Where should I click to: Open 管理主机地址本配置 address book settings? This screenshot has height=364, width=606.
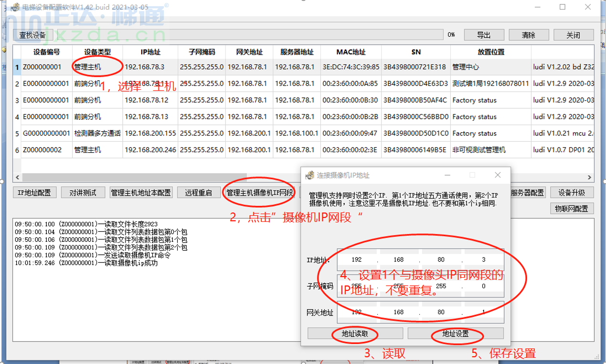pyautogui.click(x=141, y=192)
